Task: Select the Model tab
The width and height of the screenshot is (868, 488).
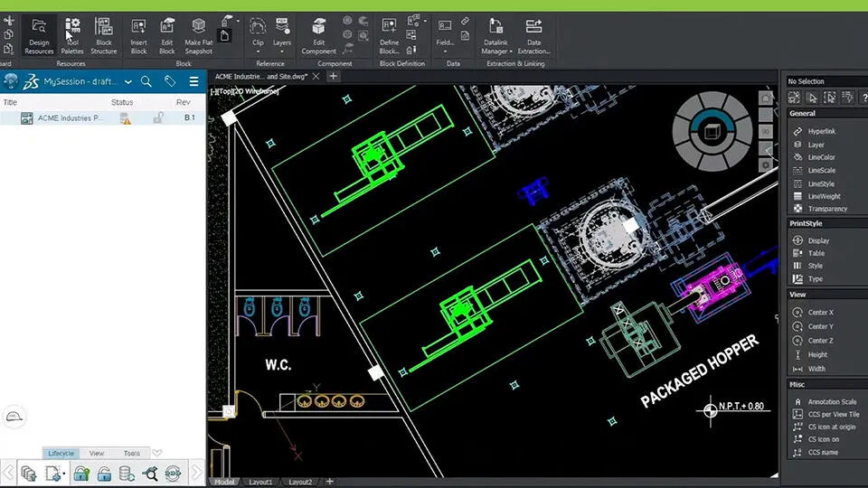Action: click(x=224, y=482)
